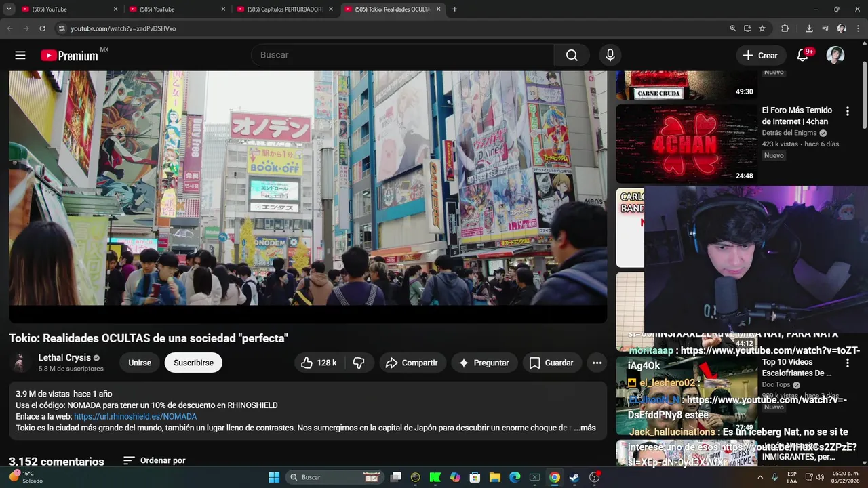The width and height of the screenshot is (868, 488).
Task: Like the video with 128 k
Action: click(x=319, y=363)
